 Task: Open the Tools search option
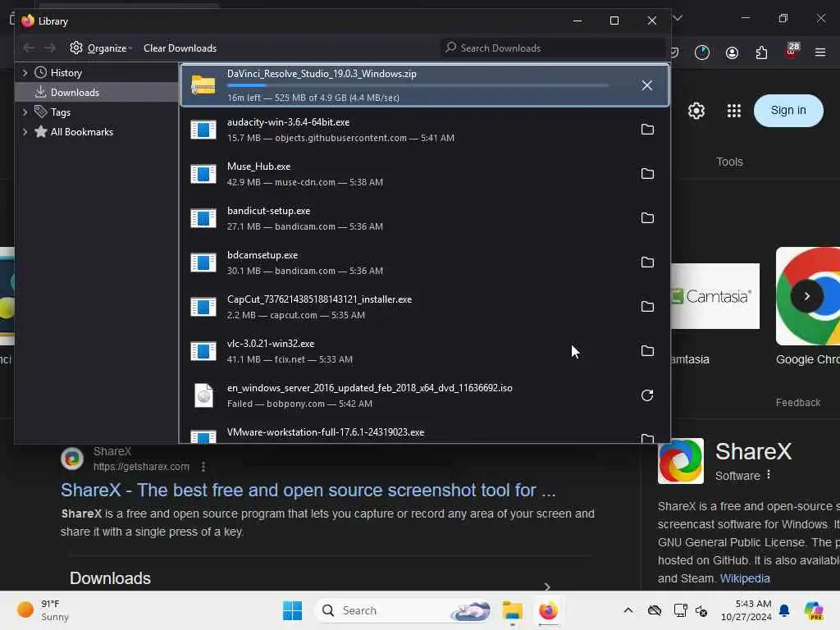tap(729, 162)
